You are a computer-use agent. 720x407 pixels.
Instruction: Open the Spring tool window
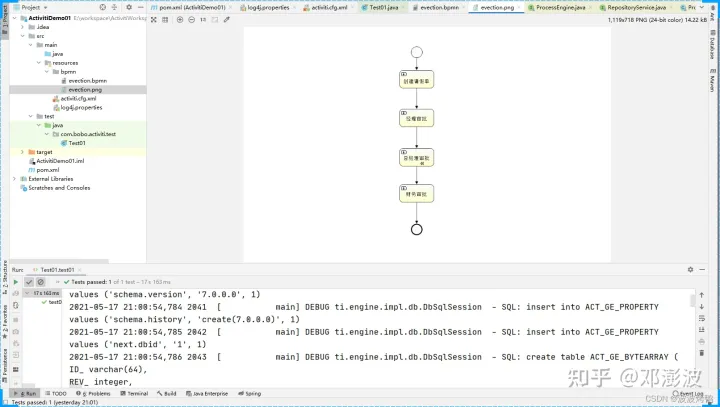[249, 394]
